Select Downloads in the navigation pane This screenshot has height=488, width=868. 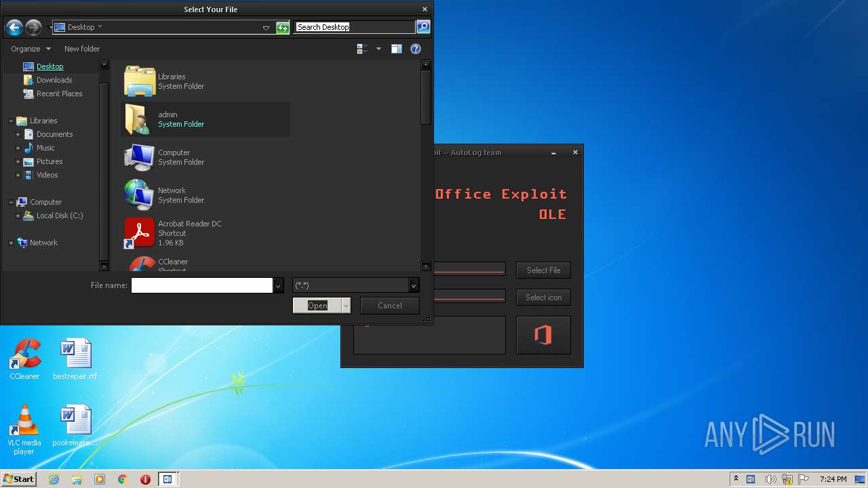[54, 80]
